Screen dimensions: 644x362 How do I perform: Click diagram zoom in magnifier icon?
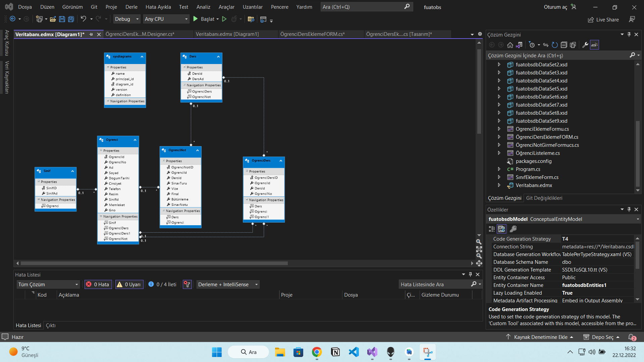tap(479, 242)
